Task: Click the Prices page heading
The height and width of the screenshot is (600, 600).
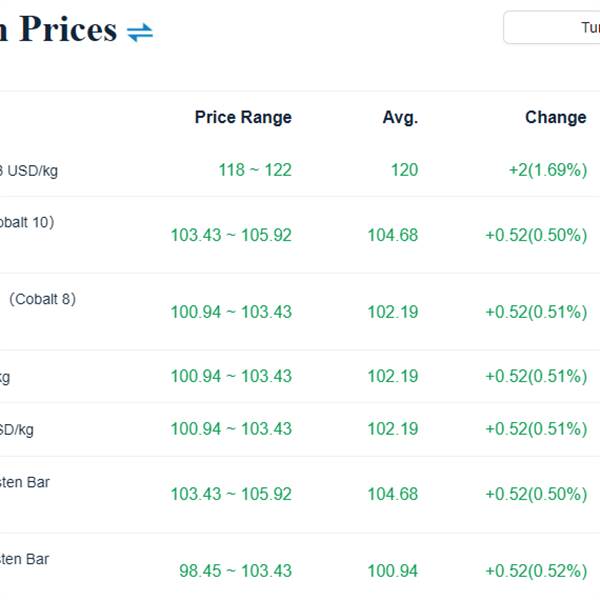Action: point(66,29)
